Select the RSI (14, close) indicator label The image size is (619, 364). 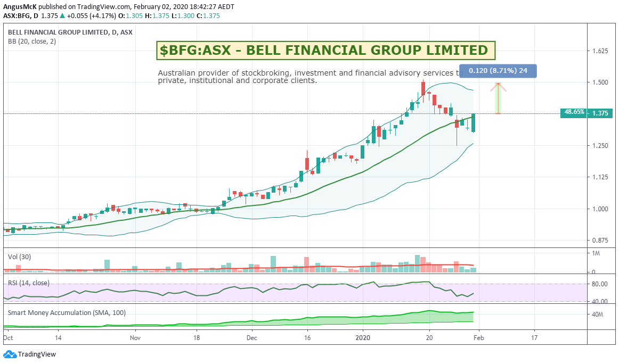29,283
